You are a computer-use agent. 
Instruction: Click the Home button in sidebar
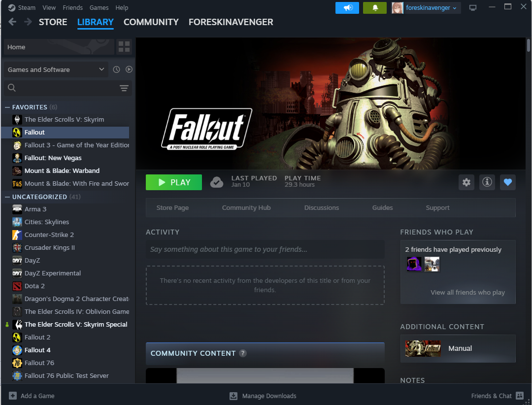[59, 47]
